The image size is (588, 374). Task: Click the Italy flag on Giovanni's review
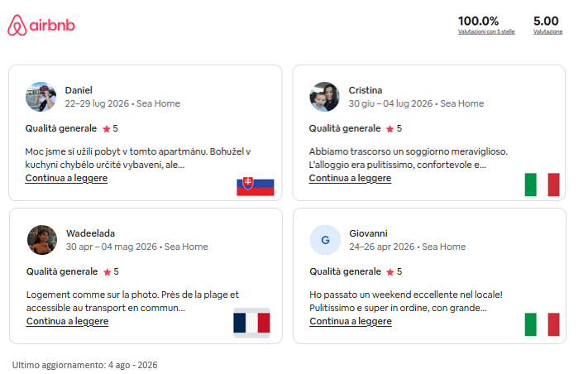(542, 324)
